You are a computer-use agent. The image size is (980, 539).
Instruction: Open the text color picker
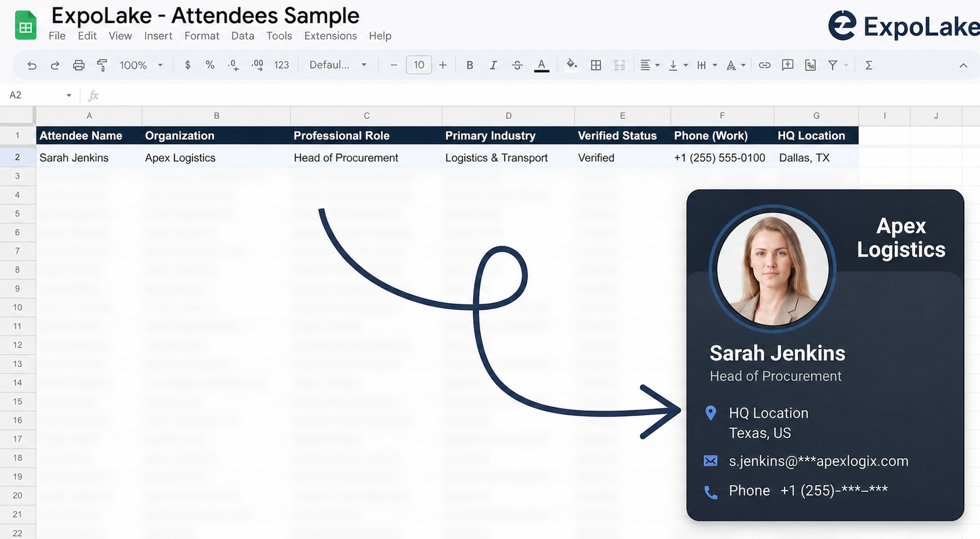point(541,66)
